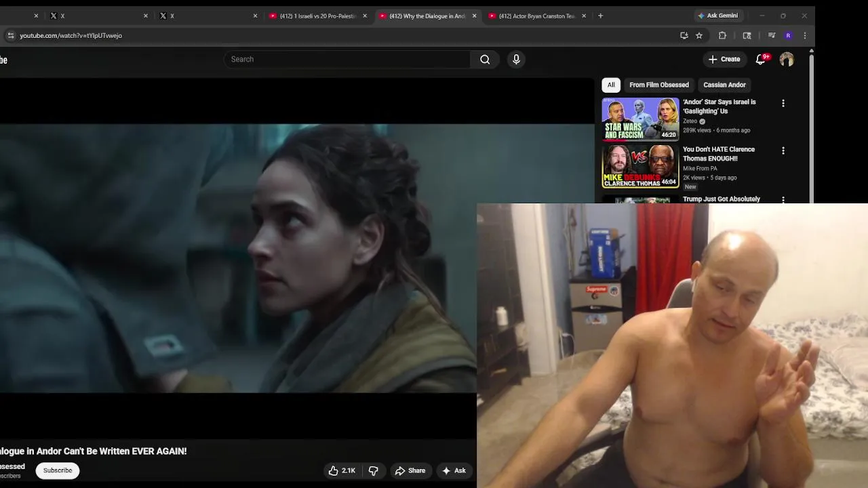Close the 'Why the Dialogue in Andor' tab

pos(474,16)
